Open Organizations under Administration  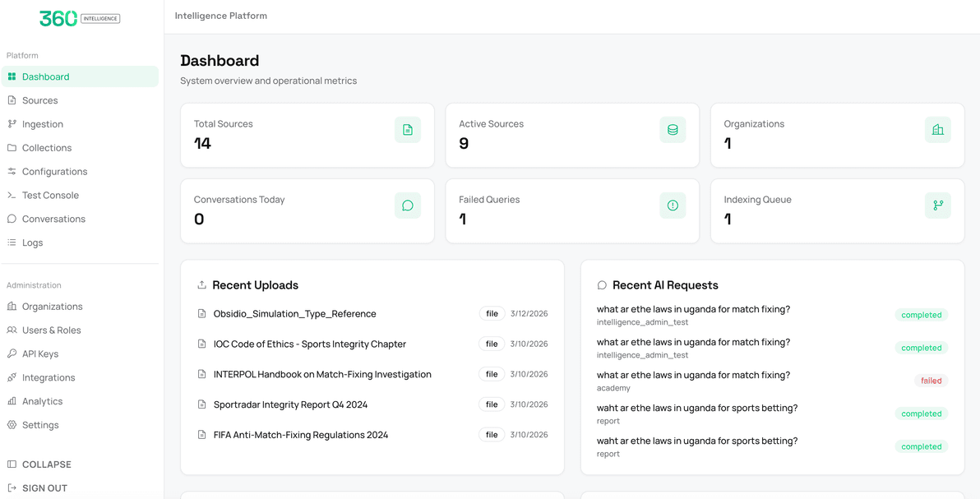tap(80, 307)
